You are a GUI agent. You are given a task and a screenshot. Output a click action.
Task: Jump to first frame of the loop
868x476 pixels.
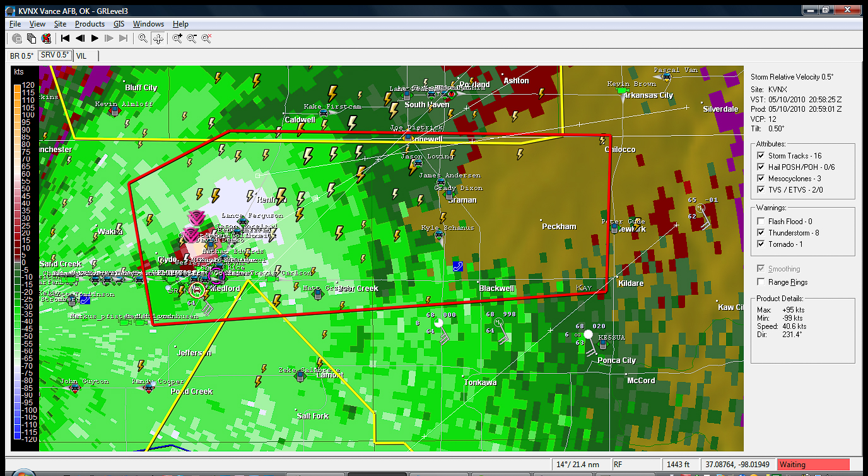[x=65, y=39]
